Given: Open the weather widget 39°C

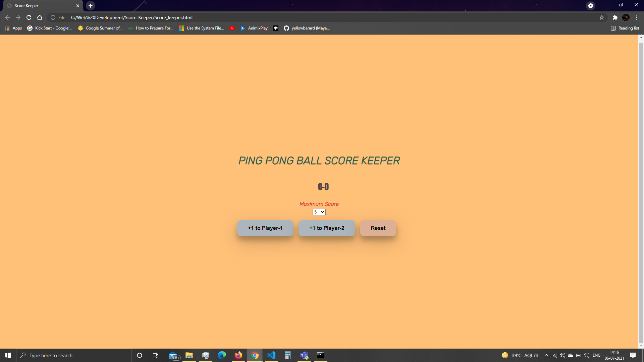Looking at the screenshot, I should (x=520, y=355).
